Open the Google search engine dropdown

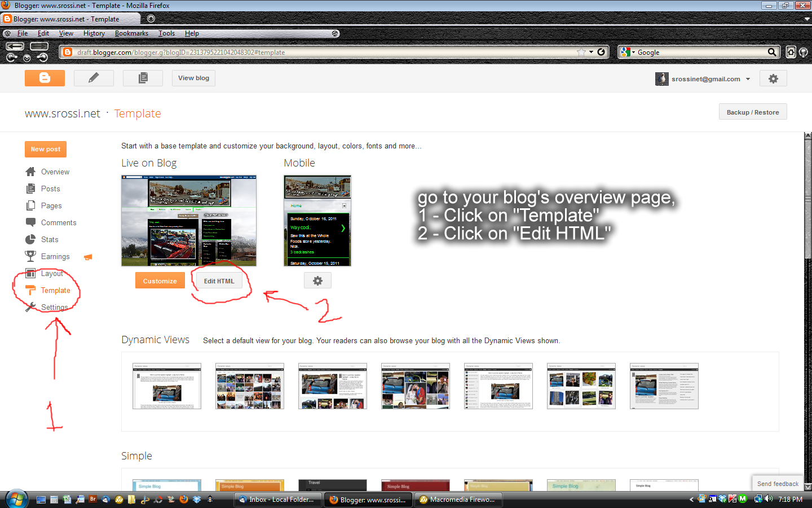coord(633,52)
